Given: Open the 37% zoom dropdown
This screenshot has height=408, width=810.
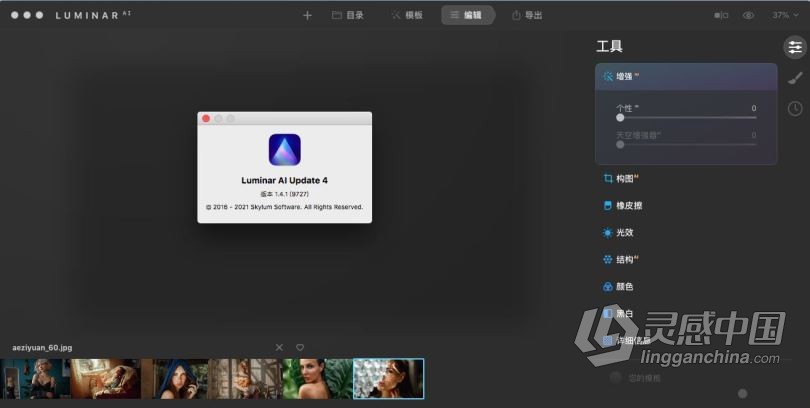Looking at the screenshot, I should [785, 15].
